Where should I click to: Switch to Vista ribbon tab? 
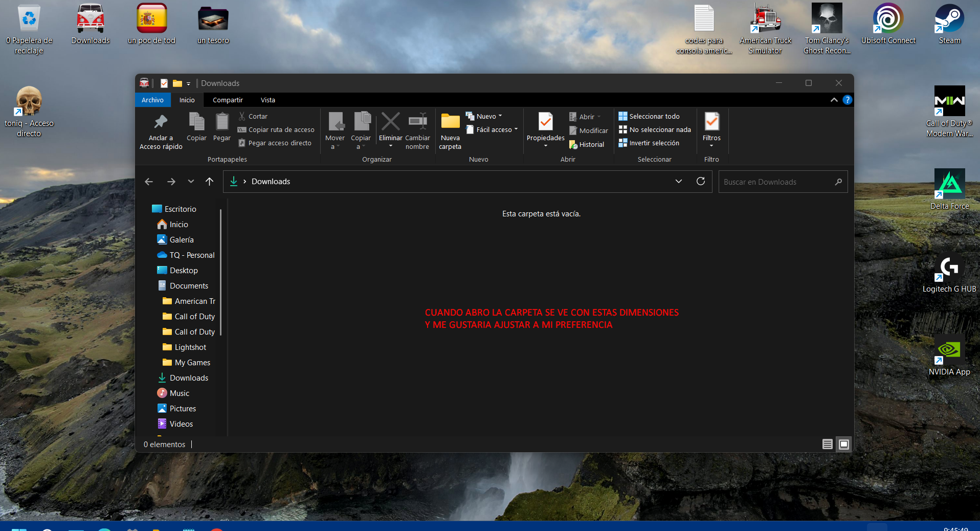point(268,100)
